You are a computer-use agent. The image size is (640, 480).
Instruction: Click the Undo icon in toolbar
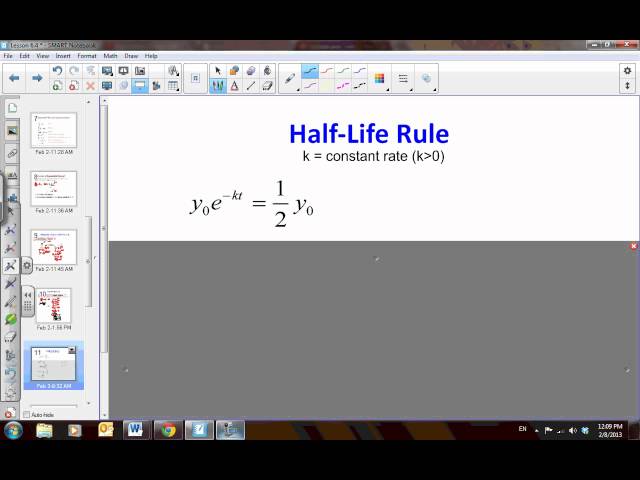(58, 71)
